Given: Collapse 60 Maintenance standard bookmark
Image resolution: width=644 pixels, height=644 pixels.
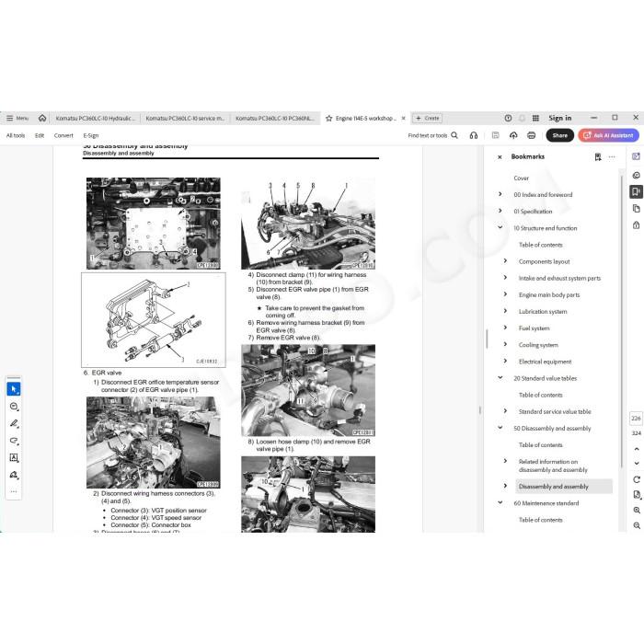Looking at the screenshot, I should click(x=500, y=502).
